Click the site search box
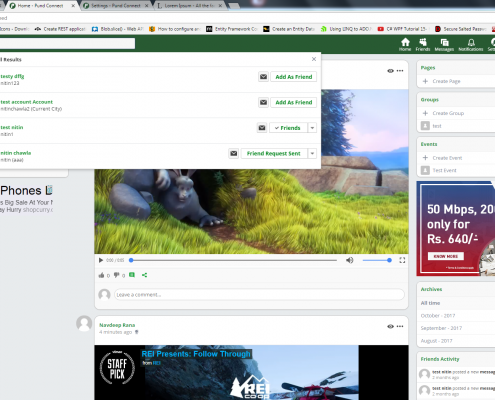The image size is (495, 400). pos(67,43)
